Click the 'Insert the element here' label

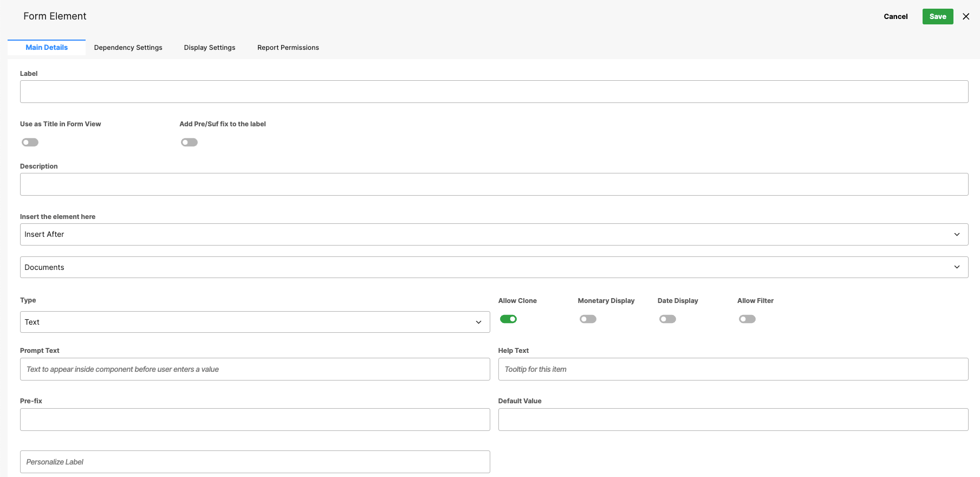pyautogui.click(x=57, y=217)
